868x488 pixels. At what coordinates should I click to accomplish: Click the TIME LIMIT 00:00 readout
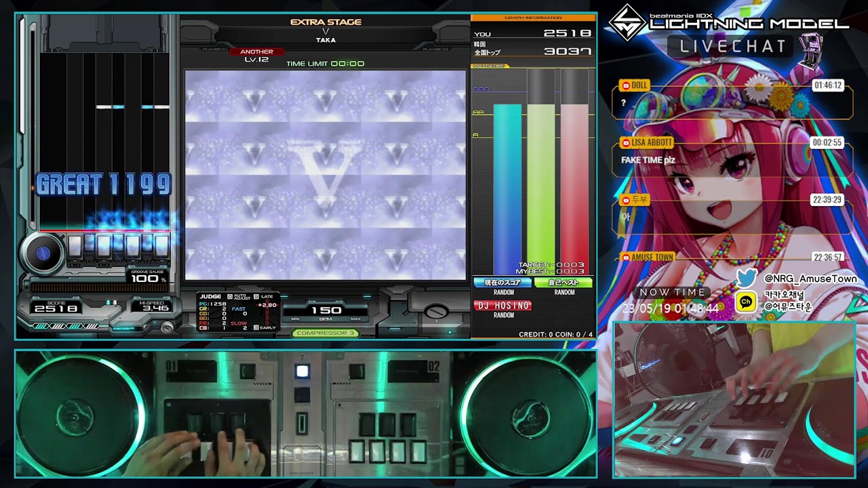pyautogui.click(x=325, y=64)
